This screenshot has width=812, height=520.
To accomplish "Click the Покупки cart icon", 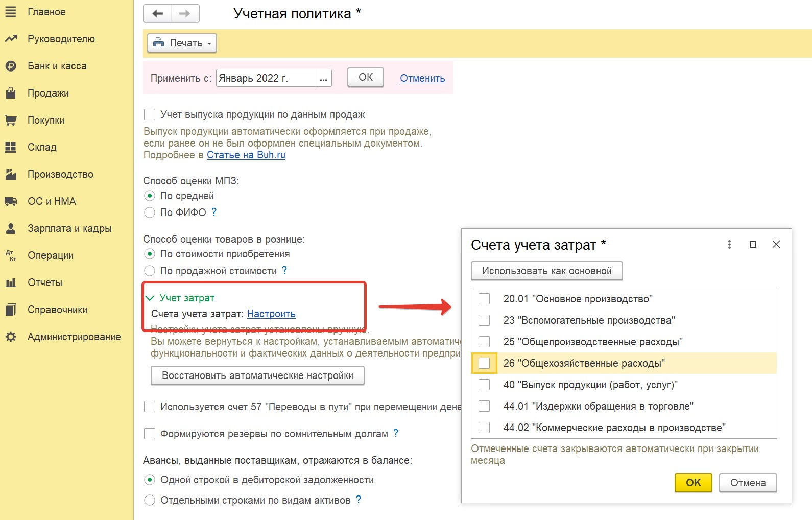I will (x=11, y=120).
